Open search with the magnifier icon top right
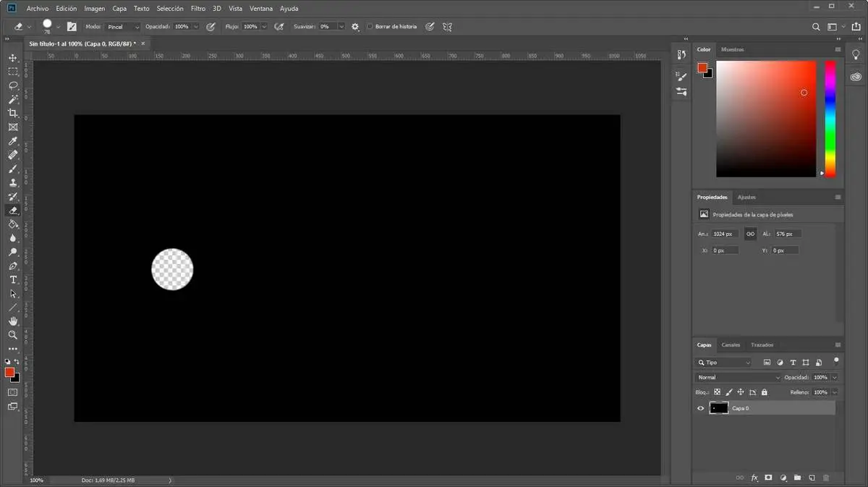Screen dimensions: 868x487 [x=816, y=27]
